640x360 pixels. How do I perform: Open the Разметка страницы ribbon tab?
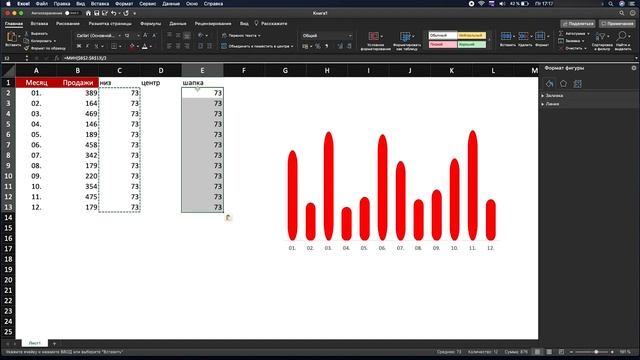tap(110, 24)
